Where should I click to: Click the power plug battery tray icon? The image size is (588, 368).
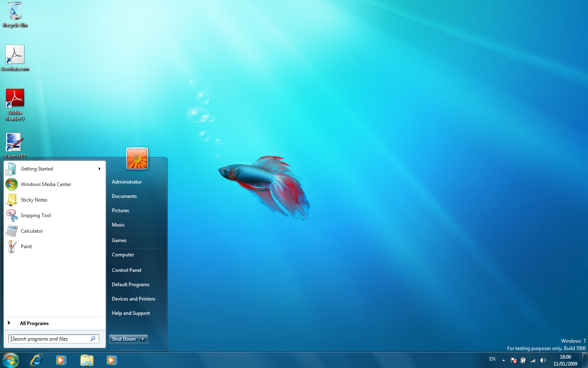click(523, 360)
